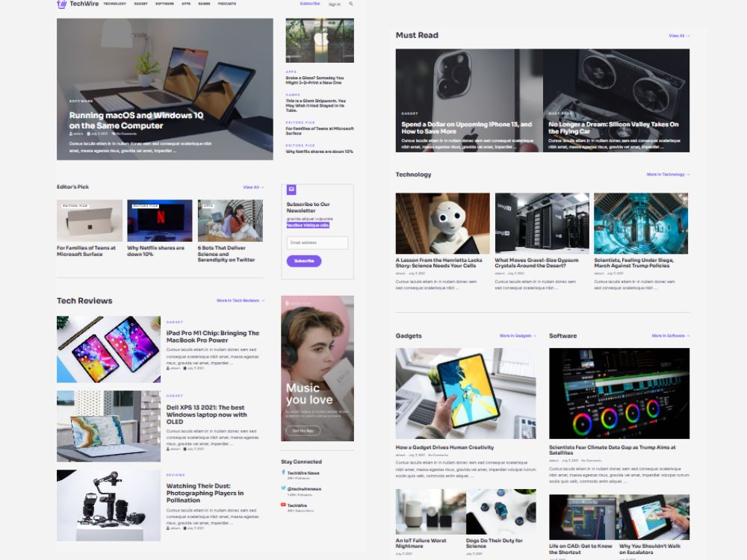This screenshot has width=747, height=560.
Task: Click the TechWire logo icon
Action: pos(61,4)
